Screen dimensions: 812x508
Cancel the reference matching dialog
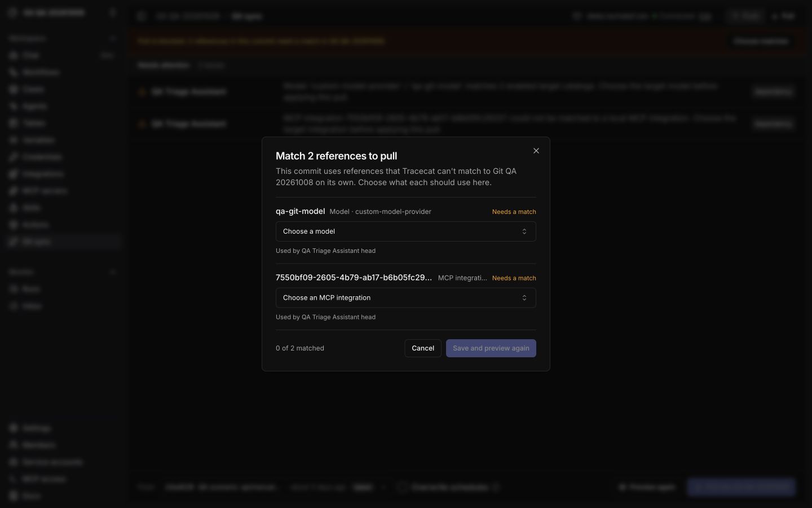click(x=423, y=348)
